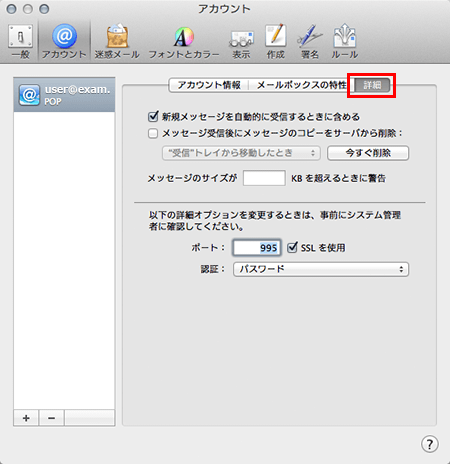Image resolution: width=450 pixels, height=464 pixels.
Task: Click the ポート 995 input field
Action: 257,248
